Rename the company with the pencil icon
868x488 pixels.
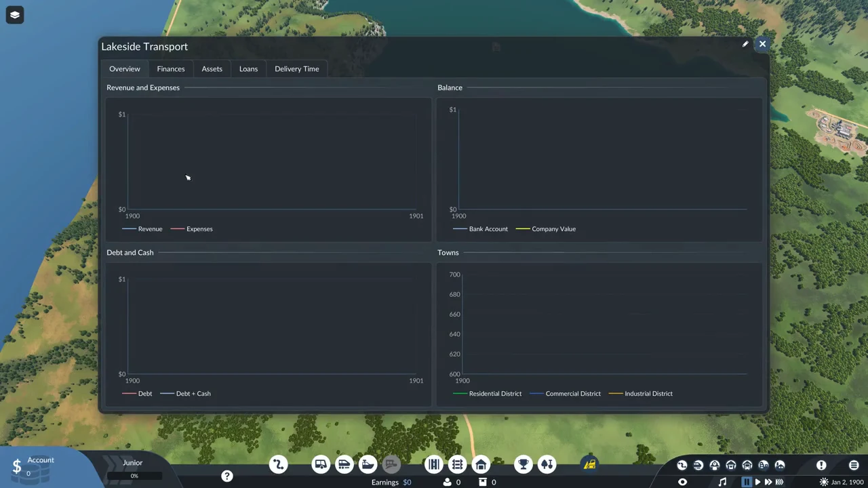[745, 44]
